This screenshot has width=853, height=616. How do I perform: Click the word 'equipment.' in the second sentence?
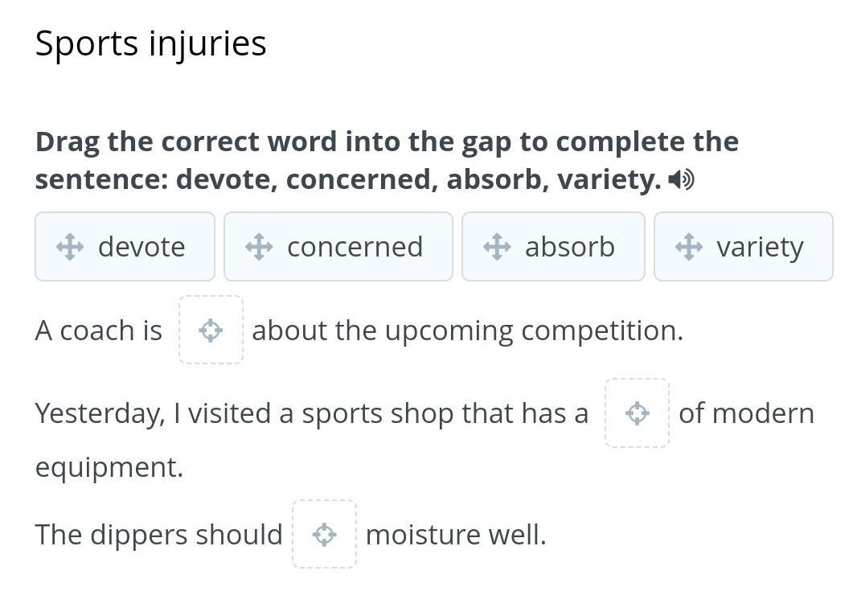(x=109, y=467)
